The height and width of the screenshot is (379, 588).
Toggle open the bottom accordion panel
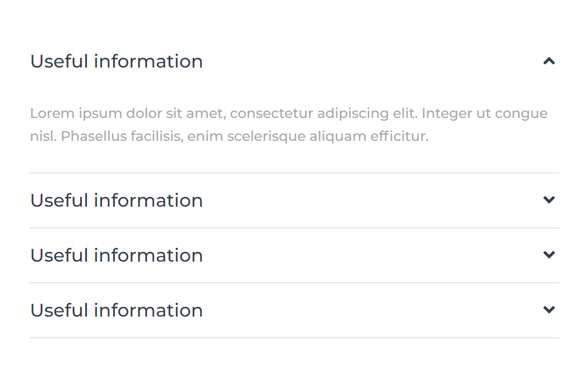point(549,310)
